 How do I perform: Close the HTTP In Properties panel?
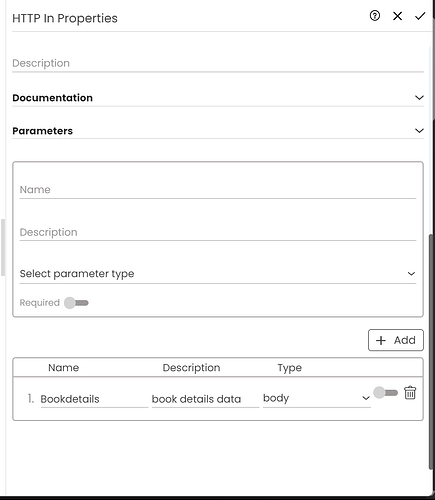[x=397, y=16]
